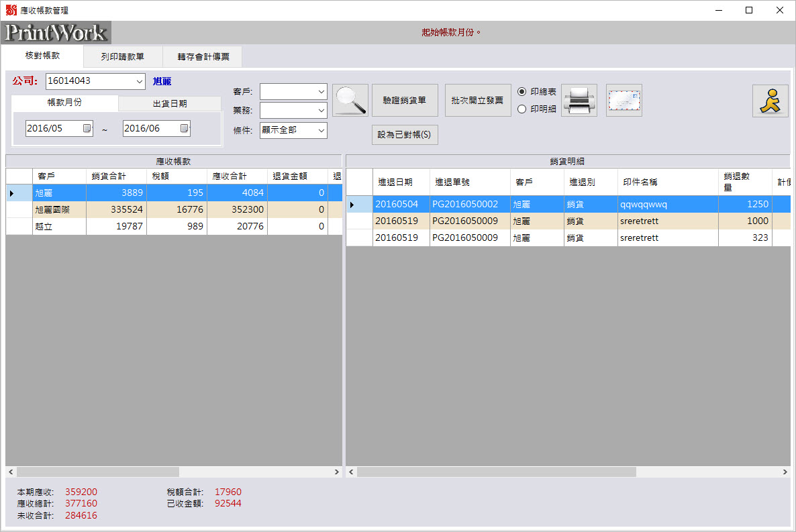This screenshot has width=796, height=532.
Task: Click the 19787 銷貨合計 cell
Action: pos(116,226)
